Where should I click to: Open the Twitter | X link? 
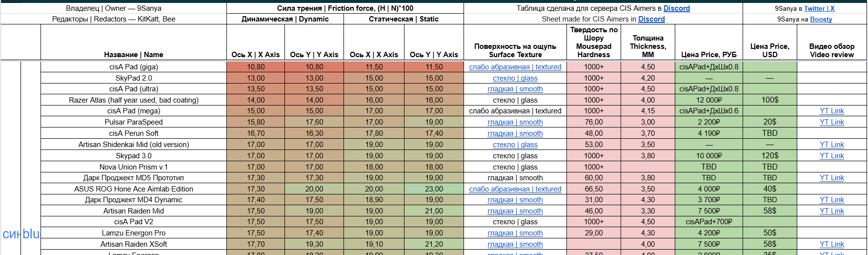(819, 8)
